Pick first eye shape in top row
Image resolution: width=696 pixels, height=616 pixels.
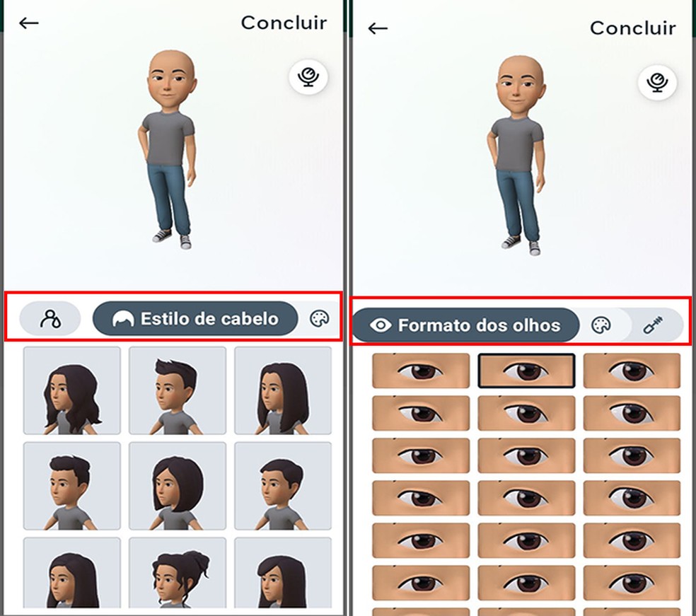coord(421,371)
